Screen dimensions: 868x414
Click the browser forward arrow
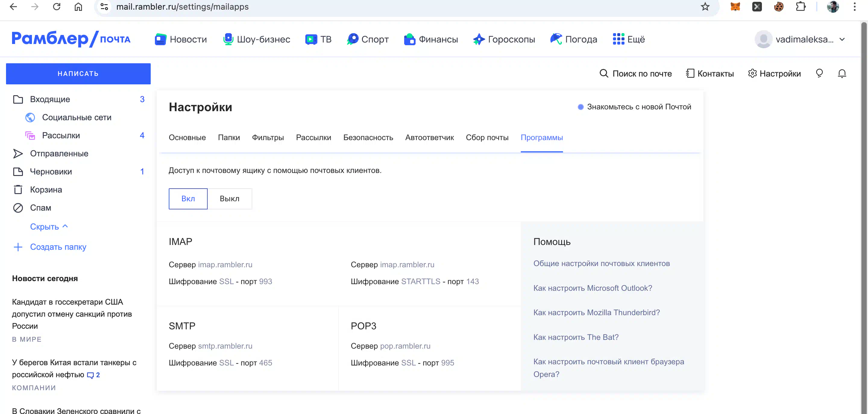point(35,7)
